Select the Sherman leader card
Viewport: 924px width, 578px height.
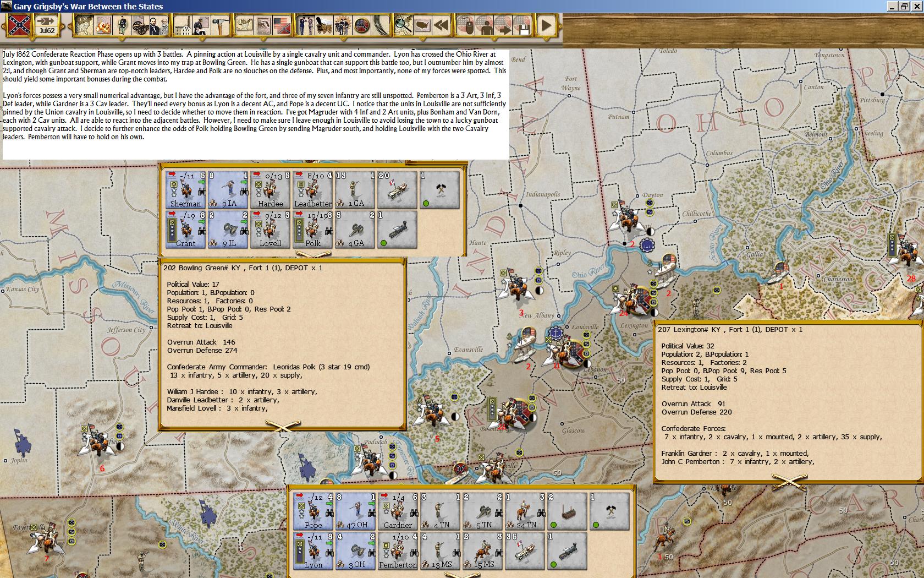click(185, 189)
